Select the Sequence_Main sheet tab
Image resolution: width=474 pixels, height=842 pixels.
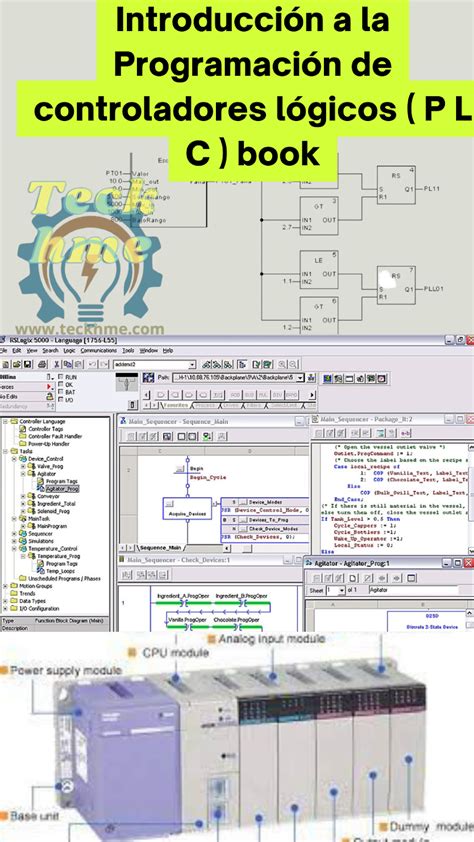coord(161,548)
